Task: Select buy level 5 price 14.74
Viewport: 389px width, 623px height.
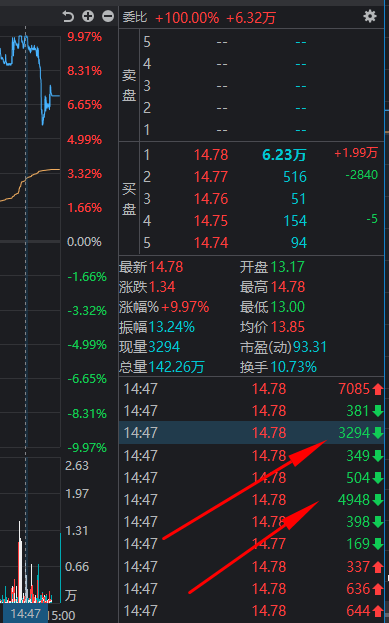Action: 211,242
